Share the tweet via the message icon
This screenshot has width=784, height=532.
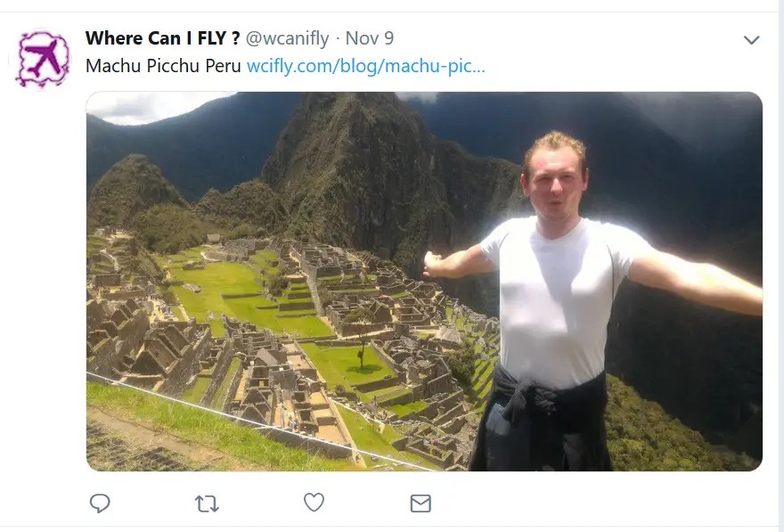[x=421, y=503]
